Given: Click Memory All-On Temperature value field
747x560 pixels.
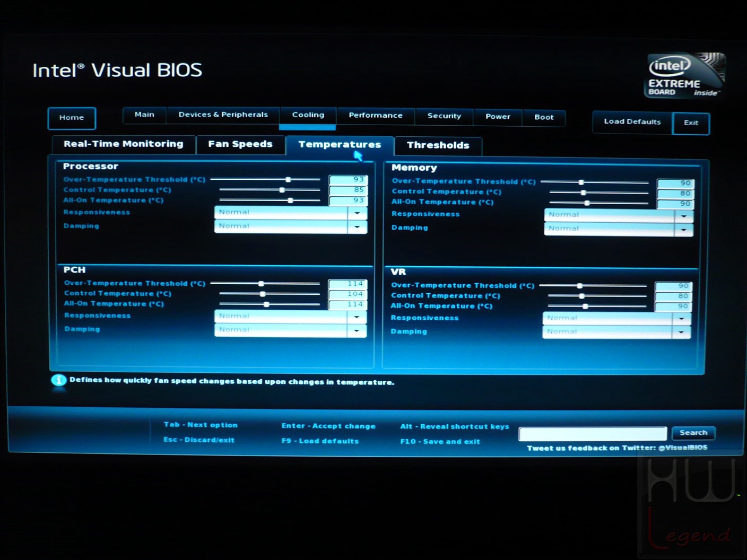Looking at the screenshot, I should click(675, 204).
